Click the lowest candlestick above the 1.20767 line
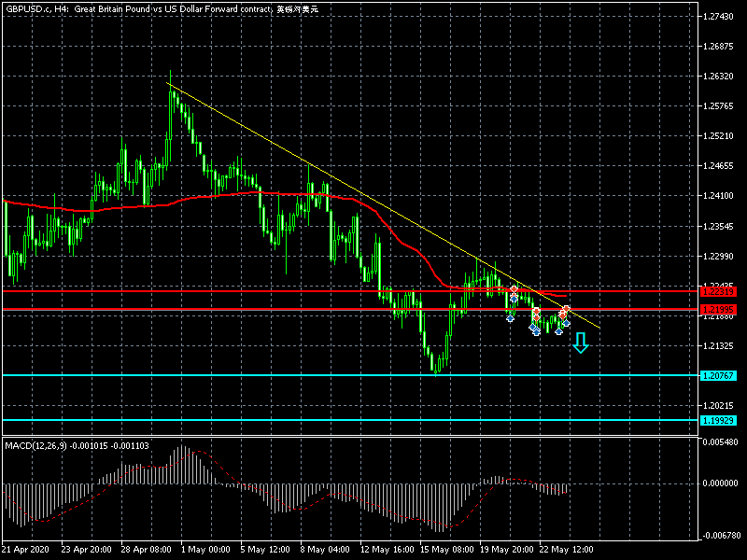The width and height of the screenshot is (747, 560). (436, 369)
